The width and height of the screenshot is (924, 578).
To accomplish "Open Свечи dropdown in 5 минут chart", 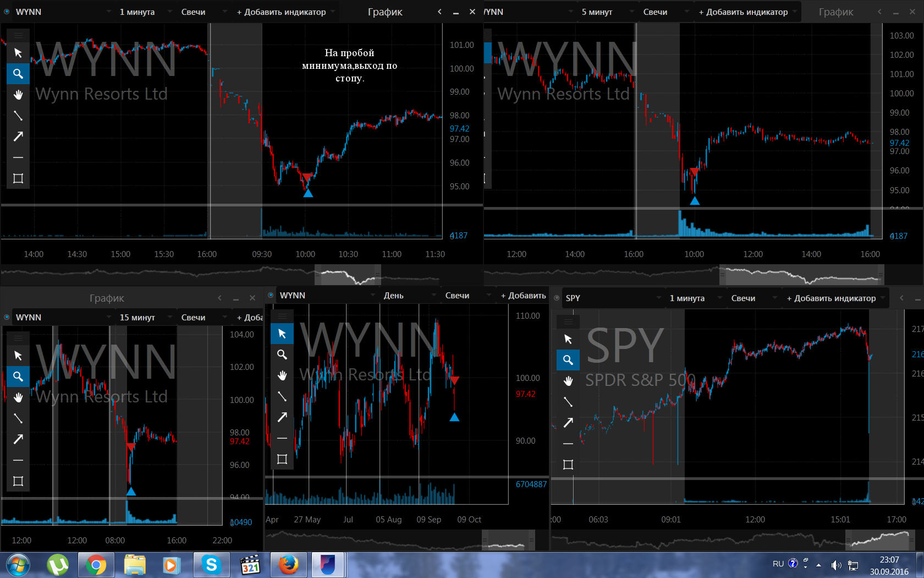I will (665, 12).
